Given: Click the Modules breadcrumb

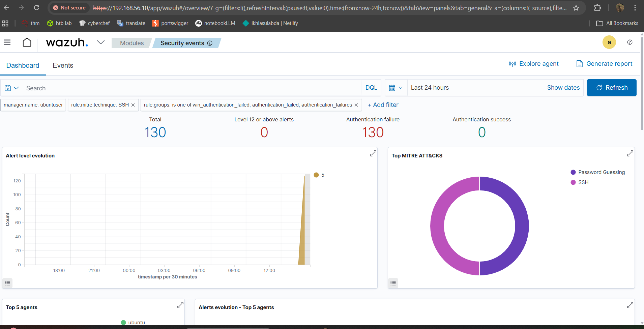Looking at the screenshot, I should pos(132,43).
